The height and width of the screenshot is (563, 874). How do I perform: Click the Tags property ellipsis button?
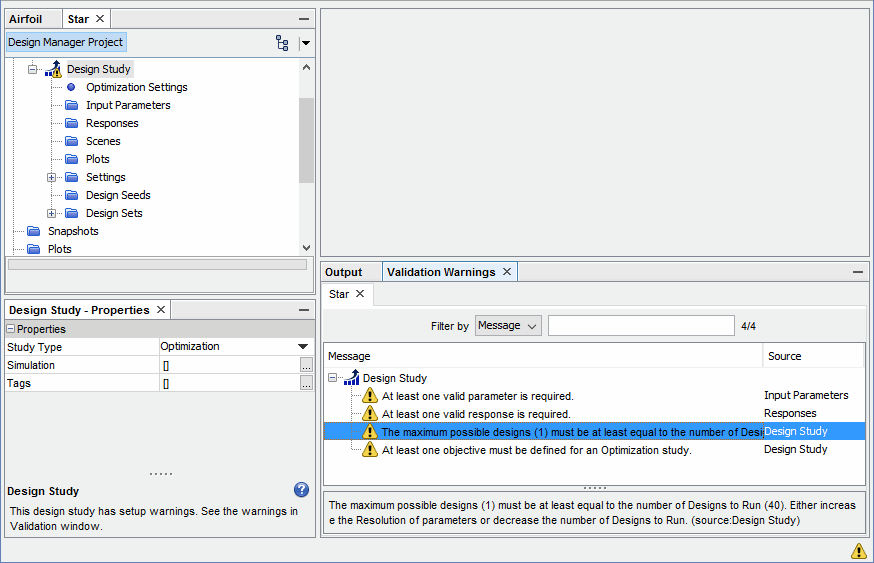click(306, 383)
